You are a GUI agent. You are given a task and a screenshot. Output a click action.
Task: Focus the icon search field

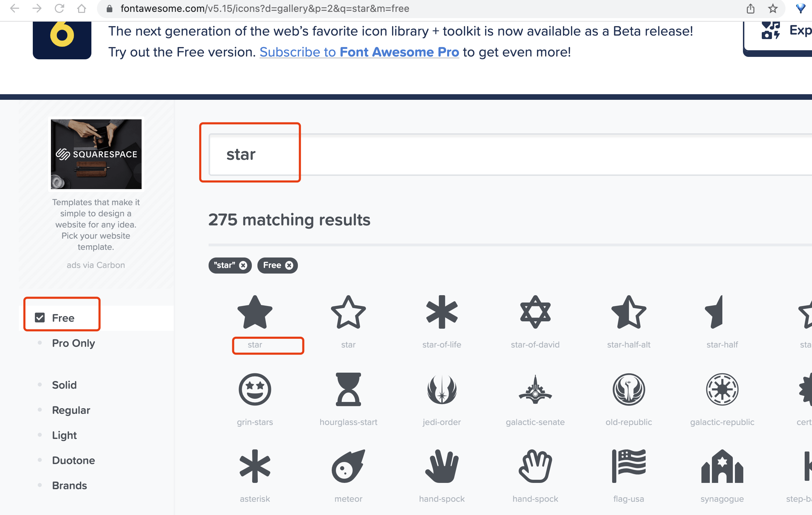(x=488, y=154)
